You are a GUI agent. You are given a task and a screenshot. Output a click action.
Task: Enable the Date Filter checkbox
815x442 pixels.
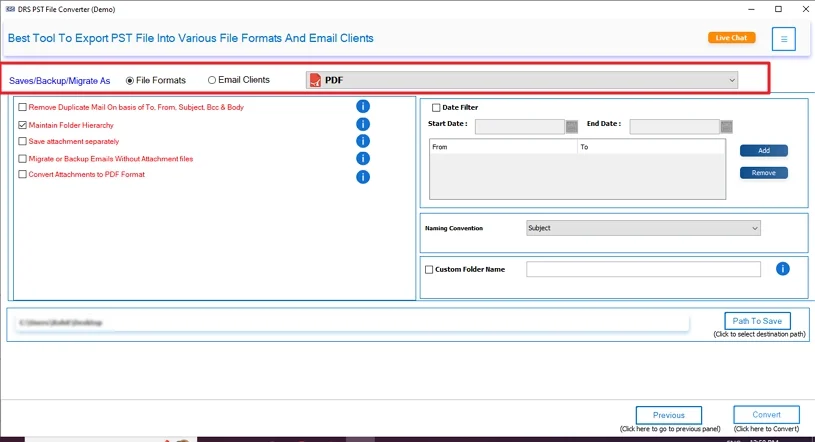click(x=436, y=108)
